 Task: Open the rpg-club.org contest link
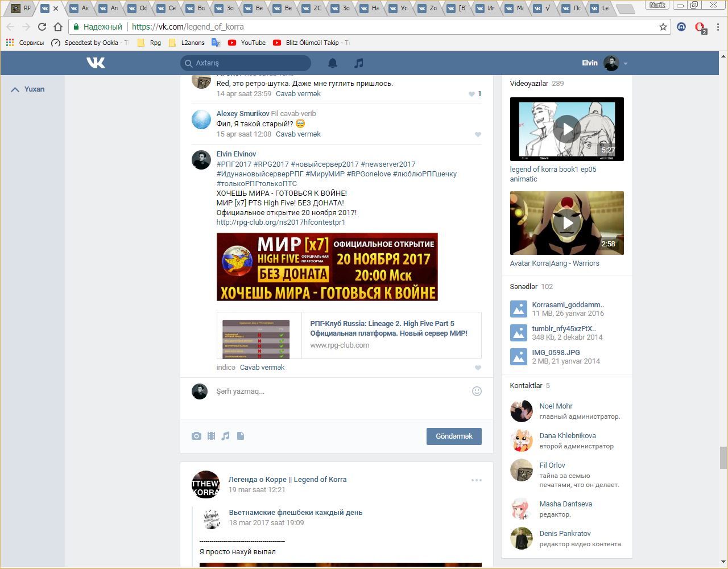[281, 222]
